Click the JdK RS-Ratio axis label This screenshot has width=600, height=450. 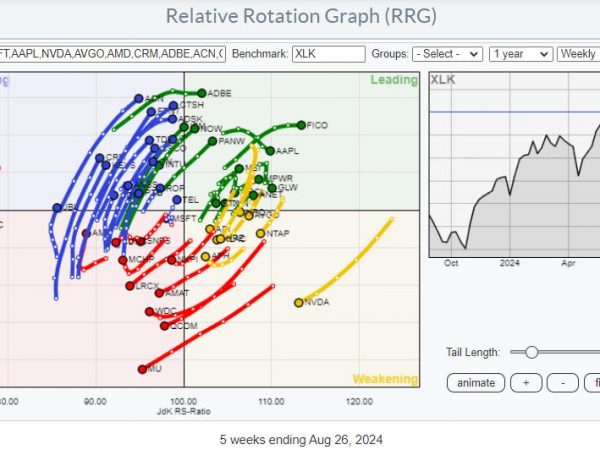184,412
